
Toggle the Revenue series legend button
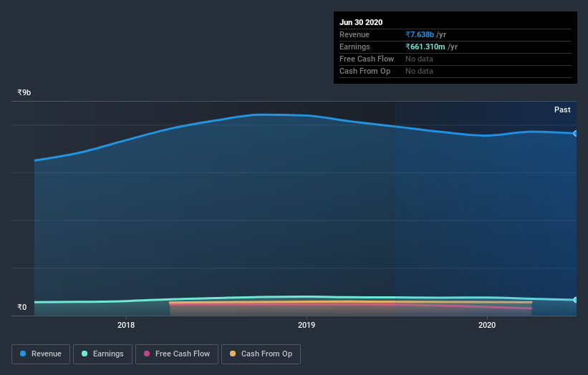click(41, 354)
